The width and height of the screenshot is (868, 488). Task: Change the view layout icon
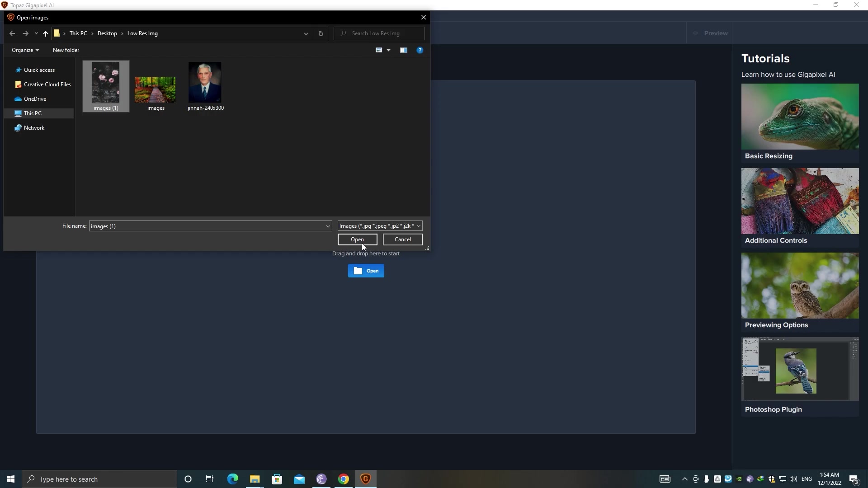(379, 50)
